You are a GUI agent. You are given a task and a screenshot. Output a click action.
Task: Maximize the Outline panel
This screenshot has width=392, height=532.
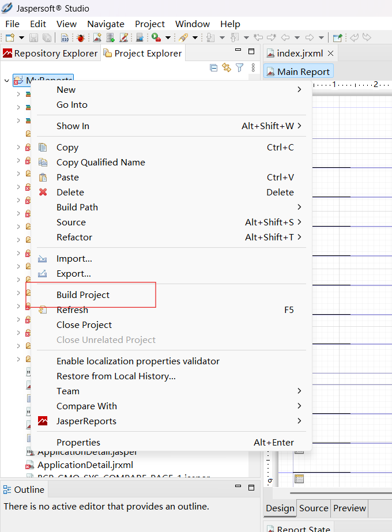(251, 488)
